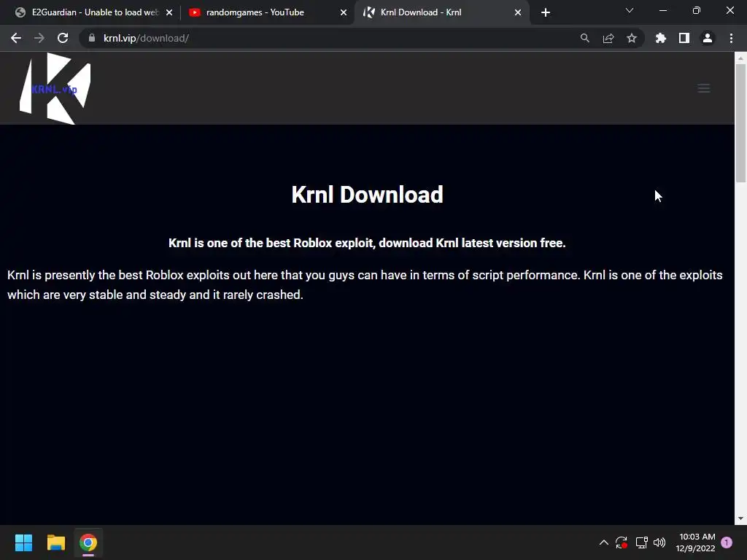Switch to the E2Guardian tab
Viewport: 747px width, 560px height.
[x=95, y=12]
